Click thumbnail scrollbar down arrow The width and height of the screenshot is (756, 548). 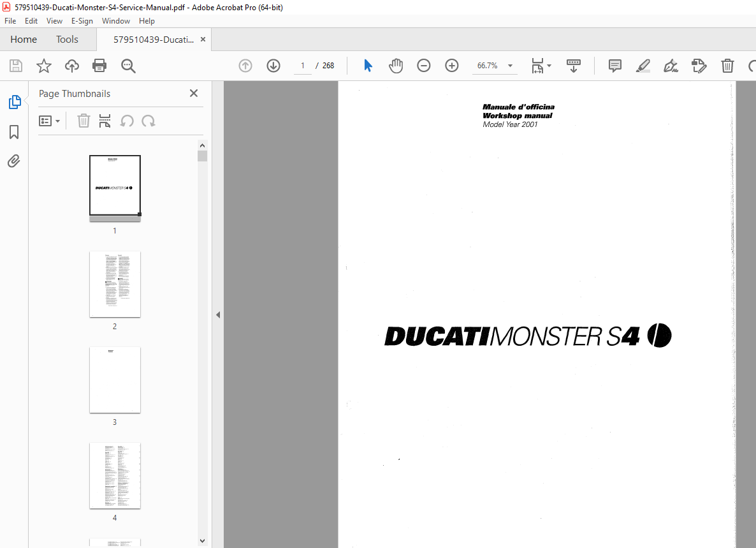[x=203, y=541]
